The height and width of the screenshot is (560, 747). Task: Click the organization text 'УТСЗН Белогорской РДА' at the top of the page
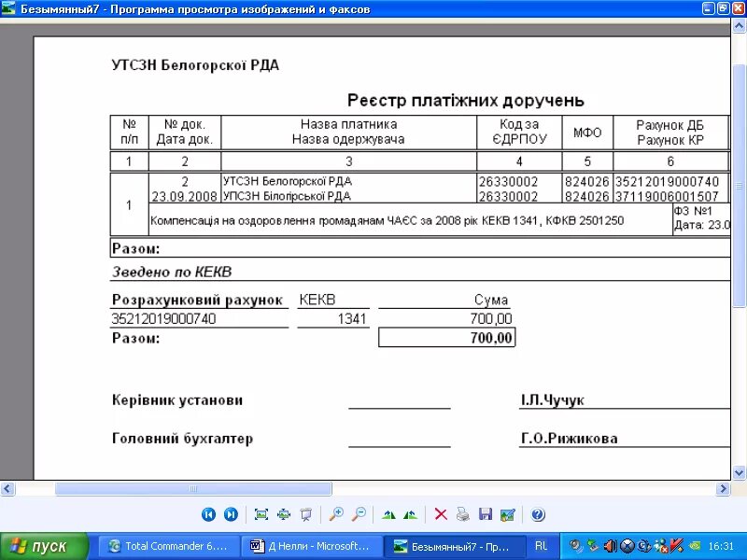[x=195, y=65]
